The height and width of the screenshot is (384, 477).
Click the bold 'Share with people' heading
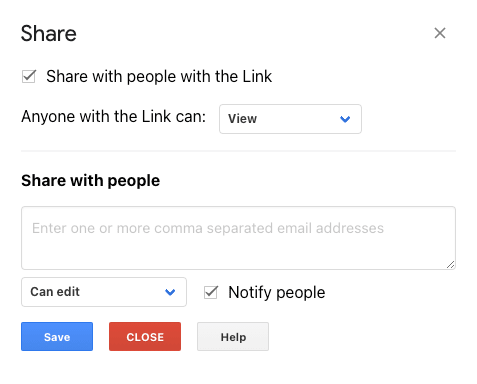91,181
